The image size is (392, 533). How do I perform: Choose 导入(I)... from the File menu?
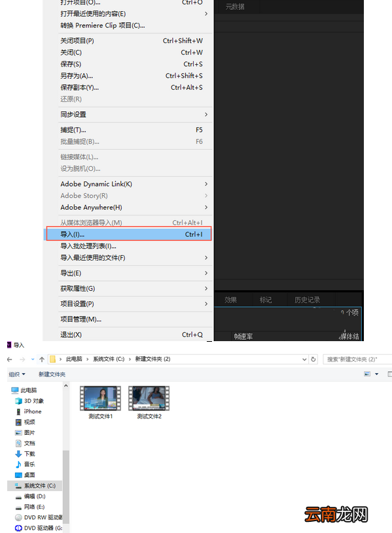[x=129, y=234]
